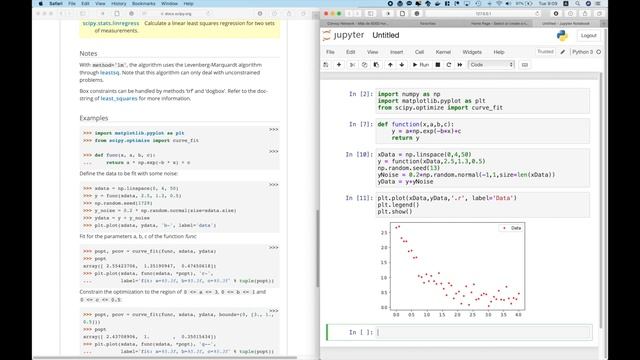Click the Notes heading in the scipy docs

(88, 53)
